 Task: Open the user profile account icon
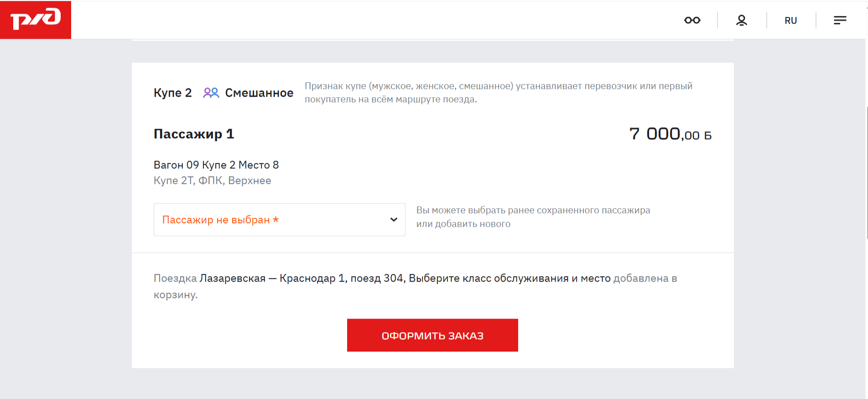(741, 20)
